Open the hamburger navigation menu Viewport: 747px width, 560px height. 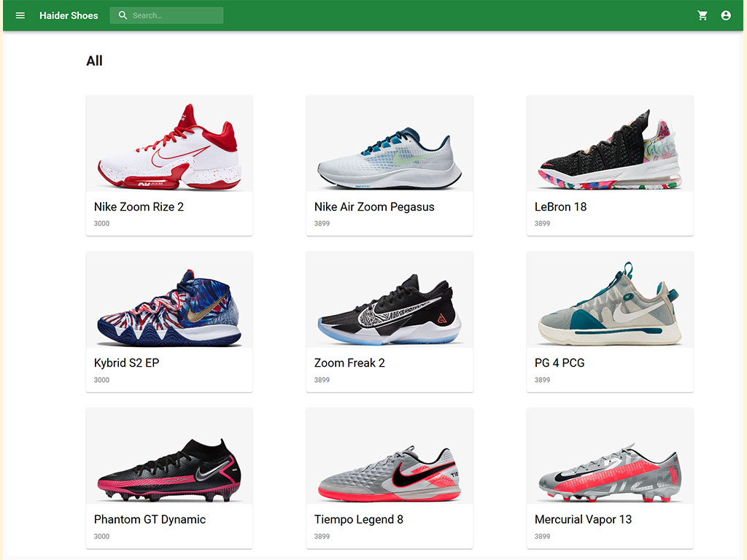click(20, 16)
